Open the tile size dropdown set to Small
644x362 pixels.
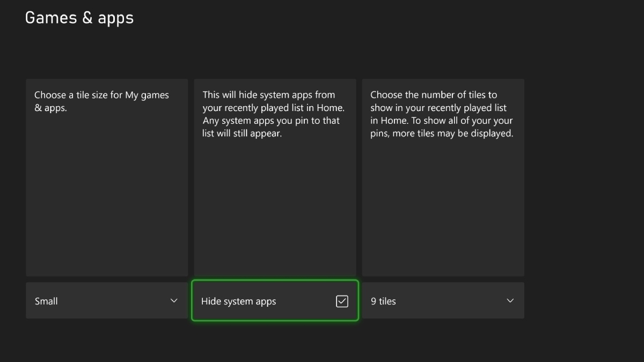coord(107,301)
